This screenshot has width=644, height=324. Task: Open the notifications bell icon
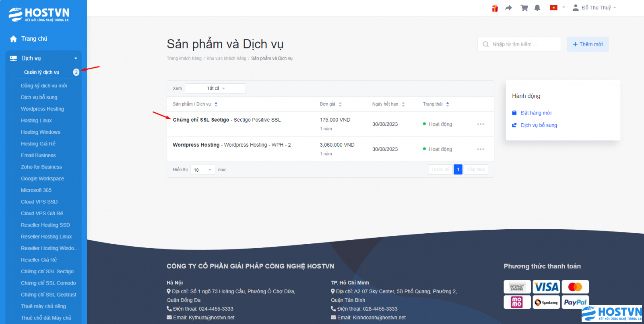click(537, 8)
